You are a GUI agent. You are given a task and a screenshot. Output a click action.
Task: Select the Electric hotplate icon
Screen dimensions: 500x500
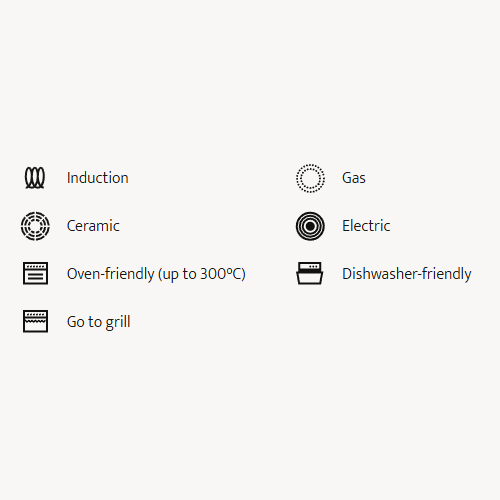coord(310,226)
